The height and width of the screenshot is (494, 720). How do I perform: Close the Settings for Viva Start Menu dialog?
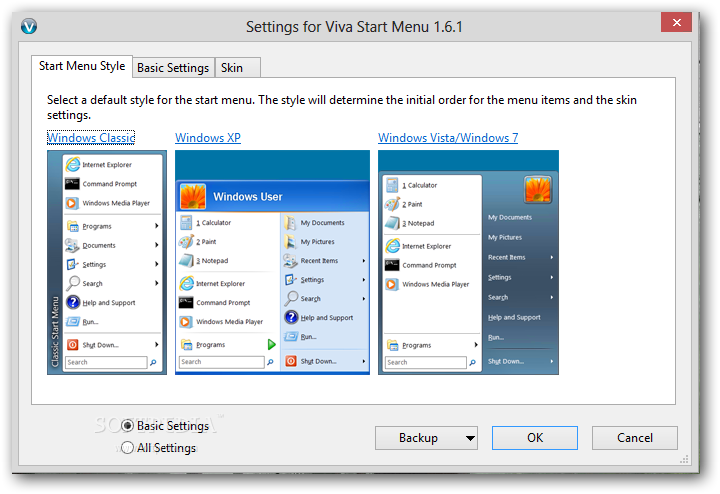point(676,22)
